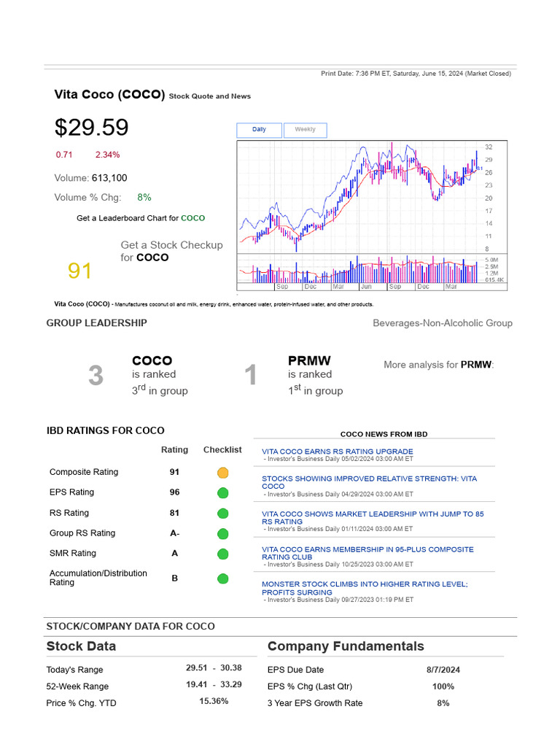The width and height of the screenshot is (560, 747).
Task: Open Stock Checkup for COCO
Action: click(171, 251)
